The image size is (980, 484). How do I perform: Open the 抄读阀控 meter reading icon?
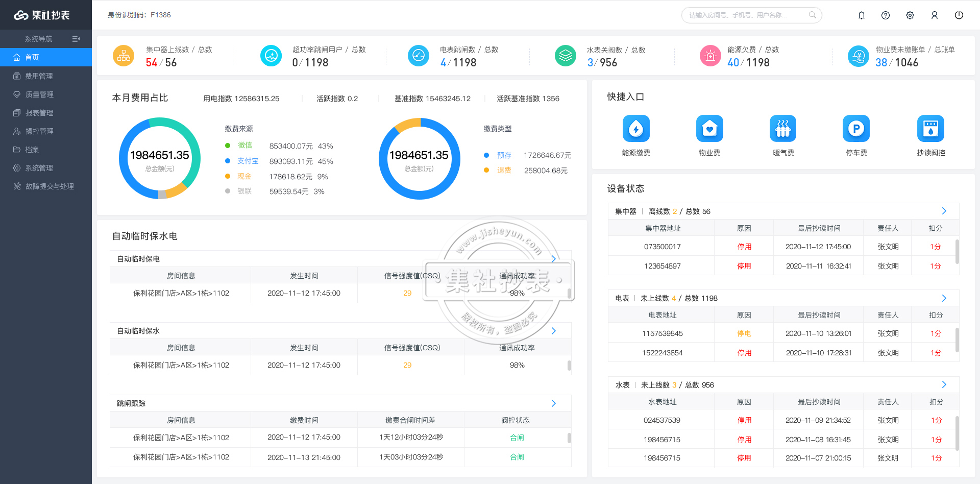click(x=930, y=129)
